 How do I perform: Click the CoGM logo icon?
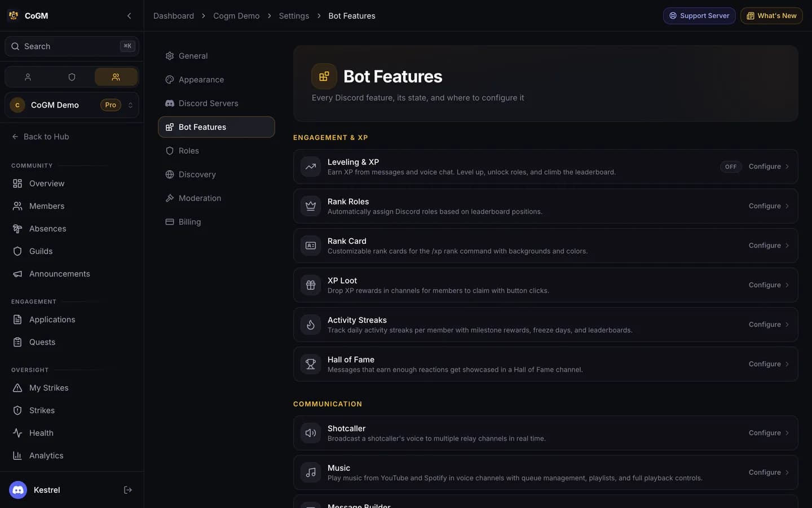click(x=14, y=16)
